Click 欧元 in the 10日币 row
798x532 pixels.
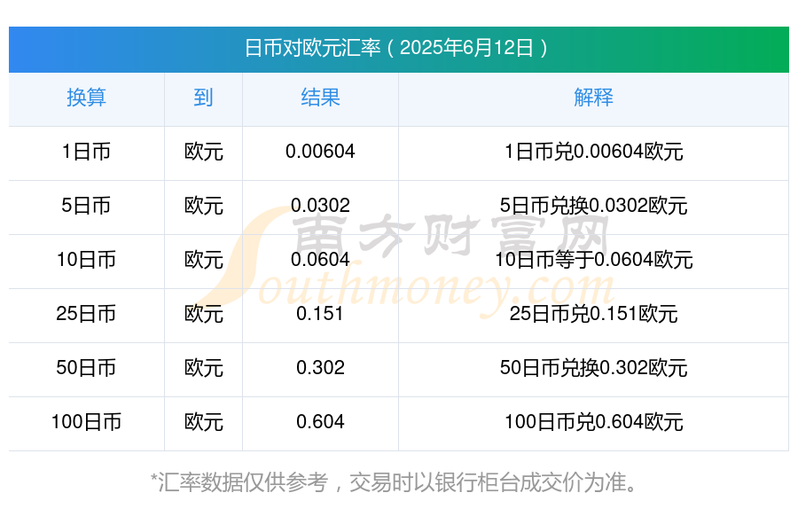point(204,260)
